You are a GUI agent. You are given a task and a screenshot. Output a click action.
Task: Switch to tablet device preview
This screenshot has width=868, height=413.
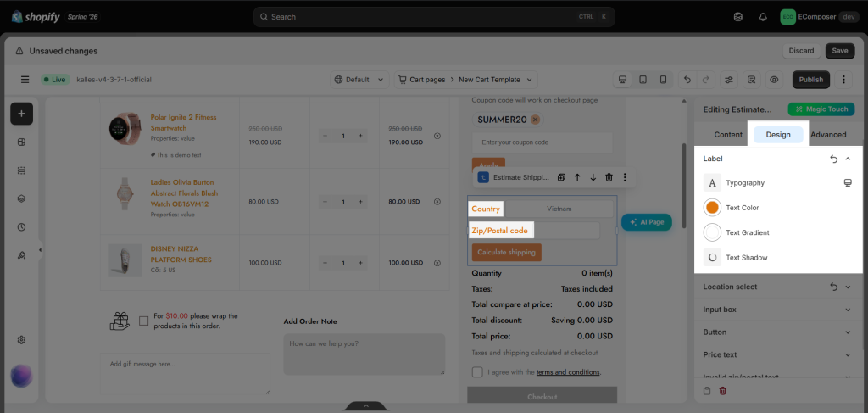(643, 80)
